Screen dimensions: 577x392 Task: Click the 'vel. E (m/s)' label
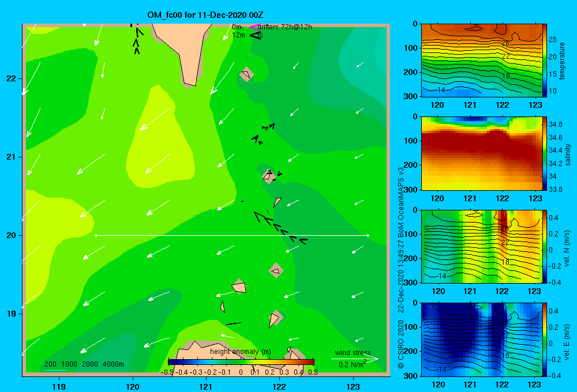click(x=567, y=341)
